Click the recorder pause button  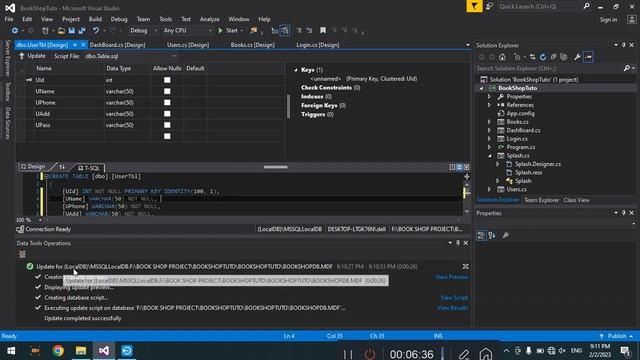click(x=348, y=354)
